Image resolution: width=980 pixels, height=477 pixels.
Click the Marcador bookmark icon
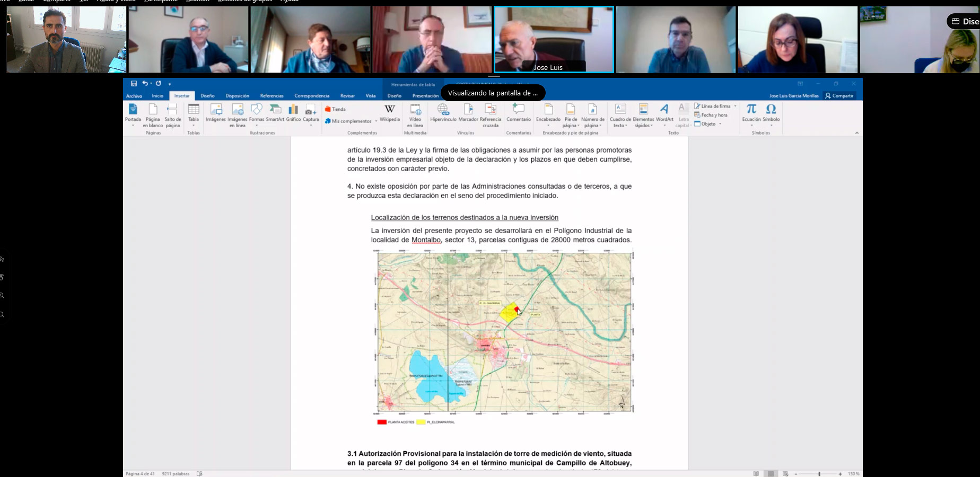tap(468, 112)
